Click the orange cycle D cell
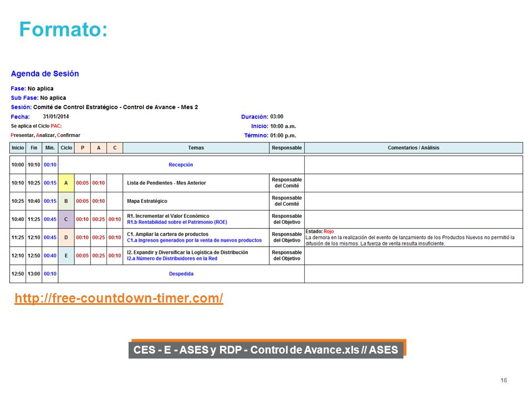Screen dimensions: 532x399 [x=66, y=238]
